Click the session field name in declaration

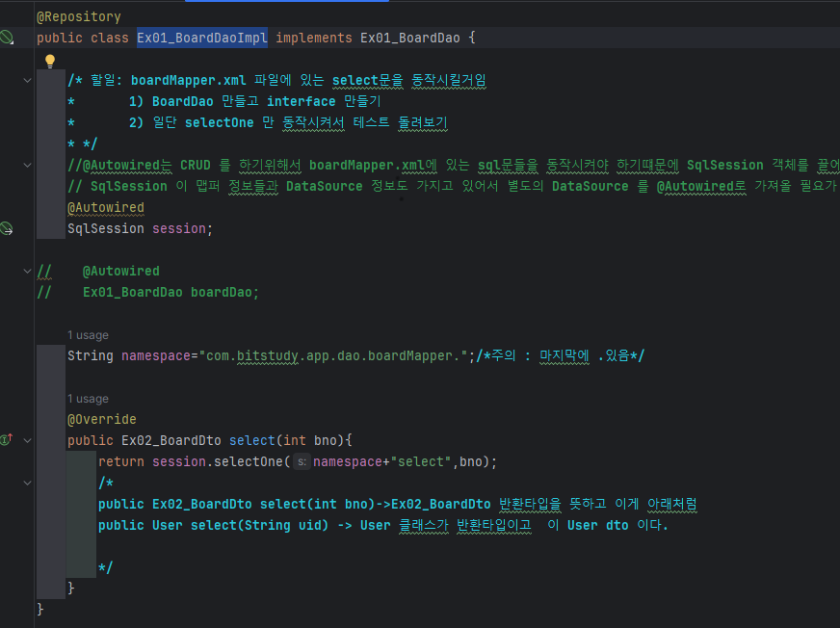pos(179,229)
